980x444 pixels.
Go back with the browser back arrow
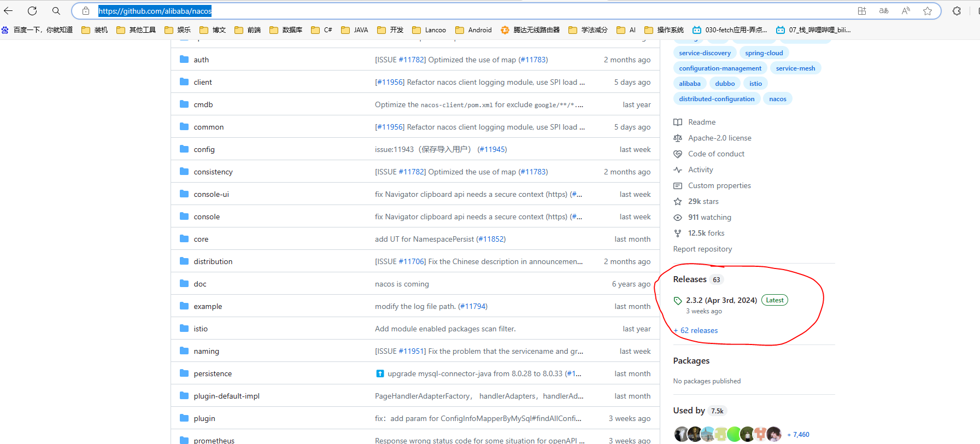tap(8, 11)
